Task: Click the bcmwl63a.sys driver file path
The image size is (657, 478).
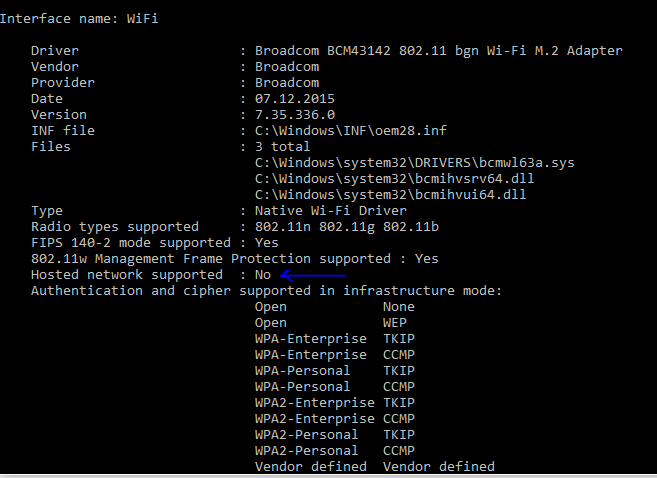Action: click(x=414, y=163)
